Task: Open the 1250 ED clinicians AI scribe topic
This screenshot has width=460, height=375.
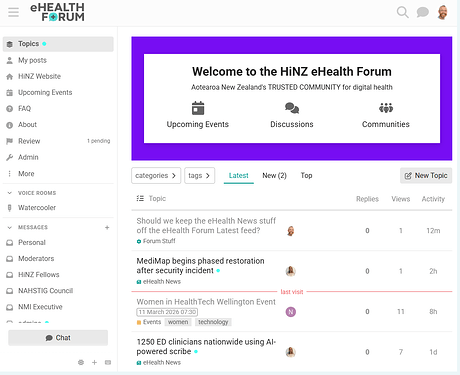Action: tap(206, 347)
